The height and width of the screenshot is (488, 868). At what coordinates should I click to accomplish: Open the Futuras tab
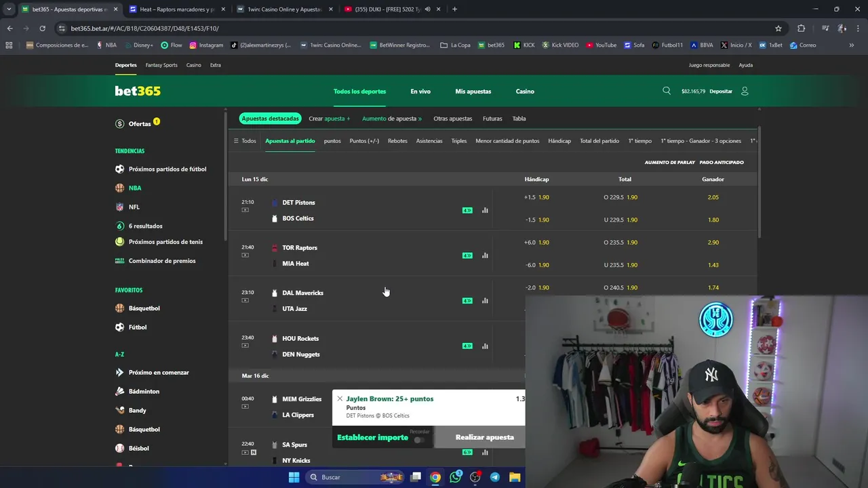(x=492, y=119)
